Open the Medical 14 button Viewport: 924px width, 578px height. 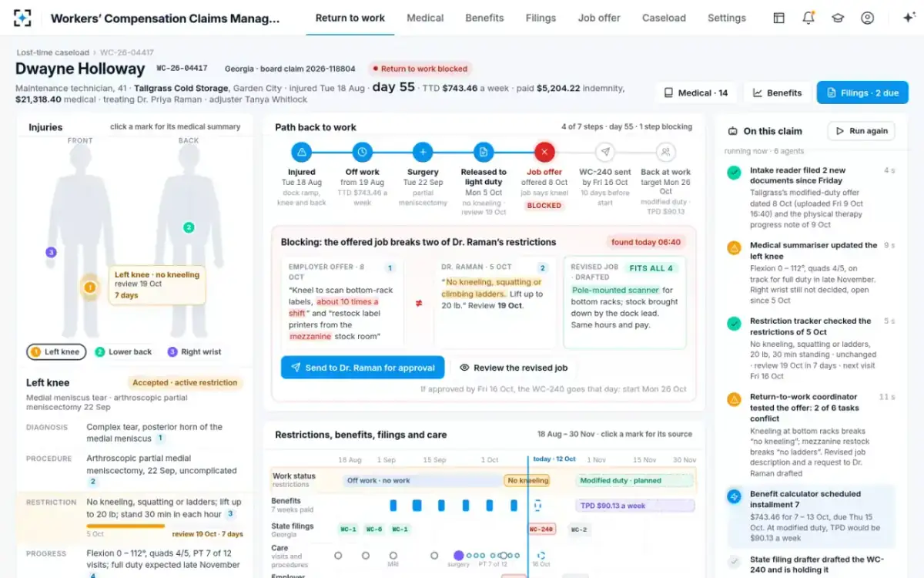[x=696, y=92]
